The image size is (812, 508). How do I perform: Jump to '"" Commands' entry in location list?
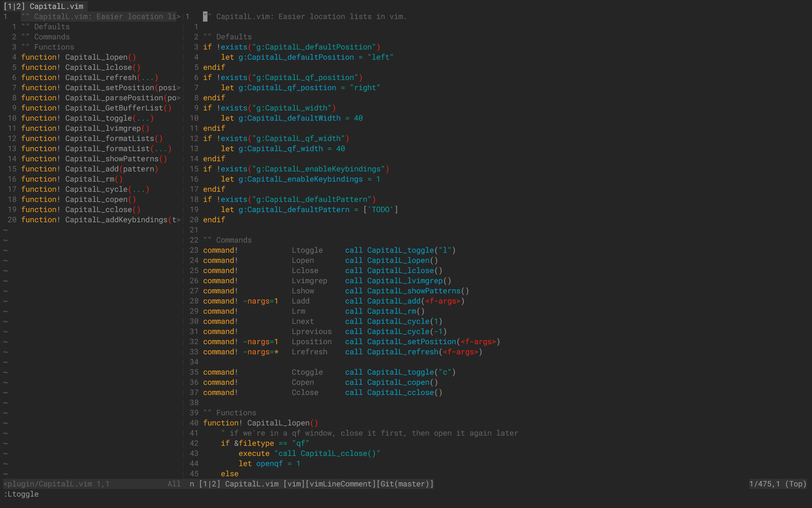pos(46,37)
